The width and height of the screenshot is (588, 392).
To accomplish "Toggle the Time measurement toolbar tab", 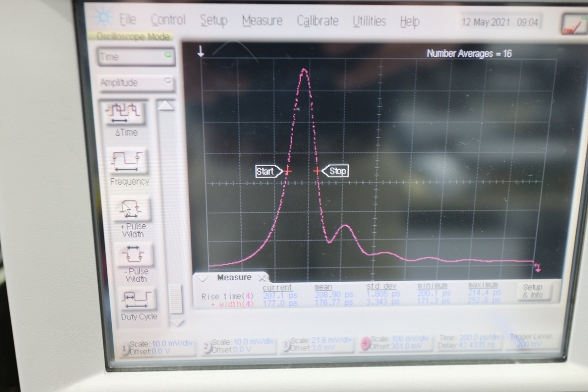I will pos(136,57).
